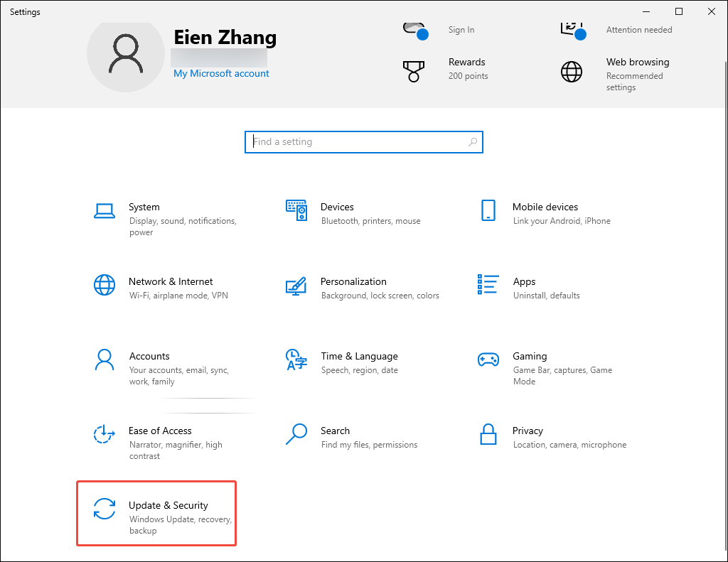View Rewards points balance
The height and width of the screenshot is (562, 728).
[467, 69]
